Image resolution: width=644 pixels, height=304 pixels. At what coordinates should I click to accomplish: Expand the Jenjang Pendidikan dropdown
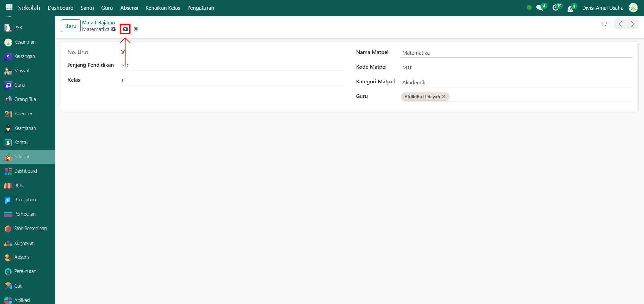pyautogui.click(x=232, y=65)
